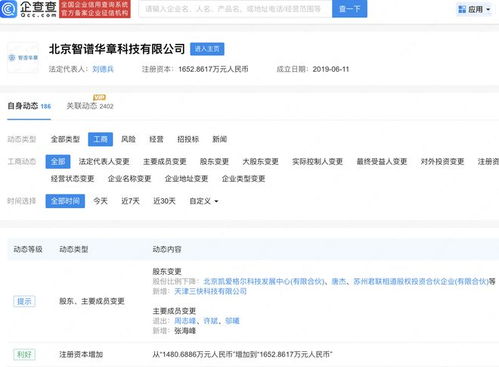
Task: Focus the company name search field
Action: [x=235, y=9]
